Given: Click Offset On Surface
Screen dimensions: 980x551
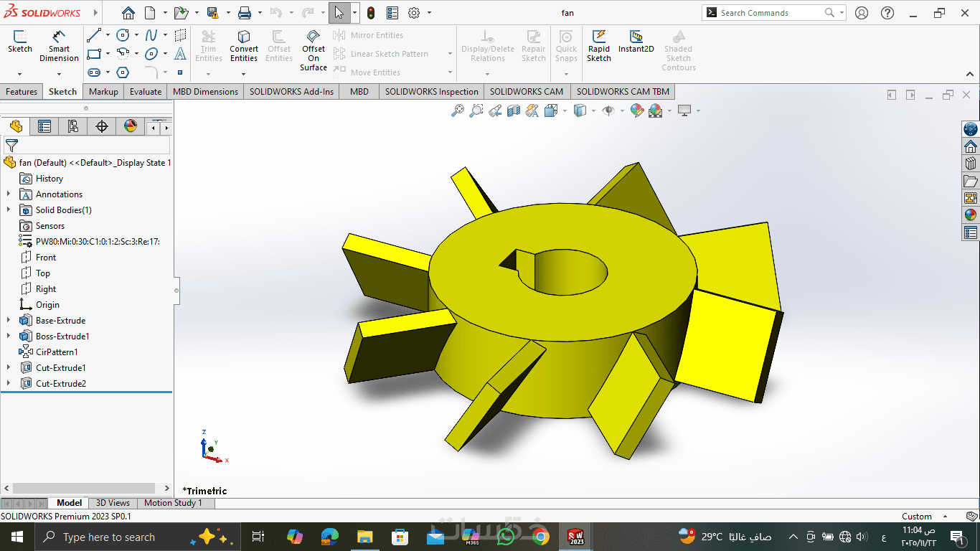Looking at the screenshot, I should (x=314, y=50).
